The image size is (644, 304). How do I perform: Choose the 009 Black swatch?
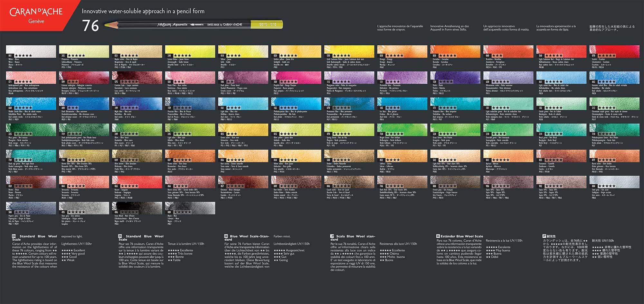coord(190,208)
